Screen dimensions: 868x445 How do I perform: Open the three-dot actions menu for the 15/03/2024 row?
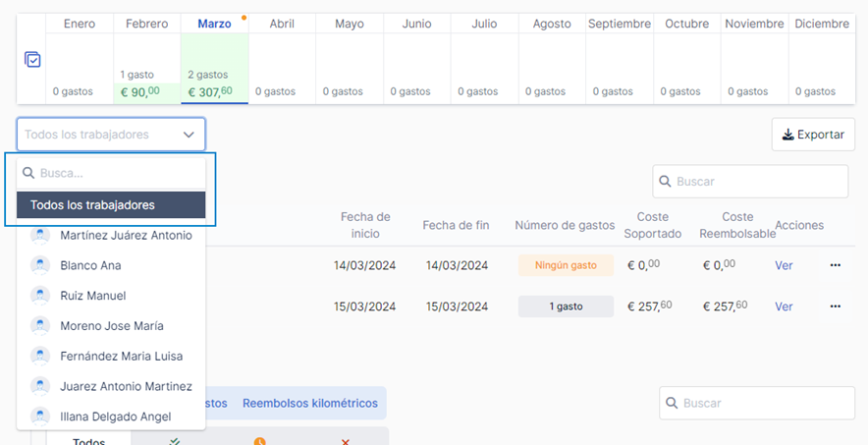[x=836, y=306]
